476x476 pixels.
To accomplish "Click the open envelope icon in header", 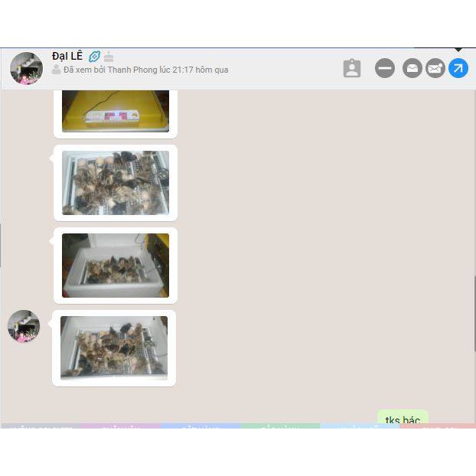I will tap(412, 68).
